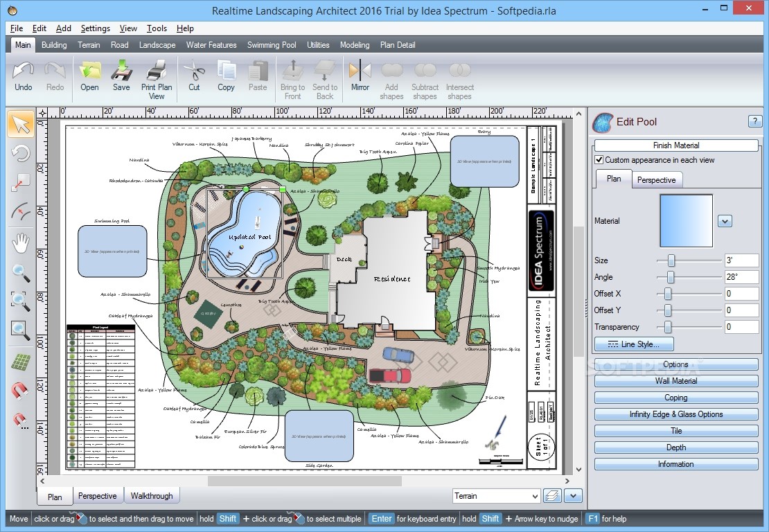769x532 pixels.
Task: Save the project with the Save icon
Action: (121, 76)
